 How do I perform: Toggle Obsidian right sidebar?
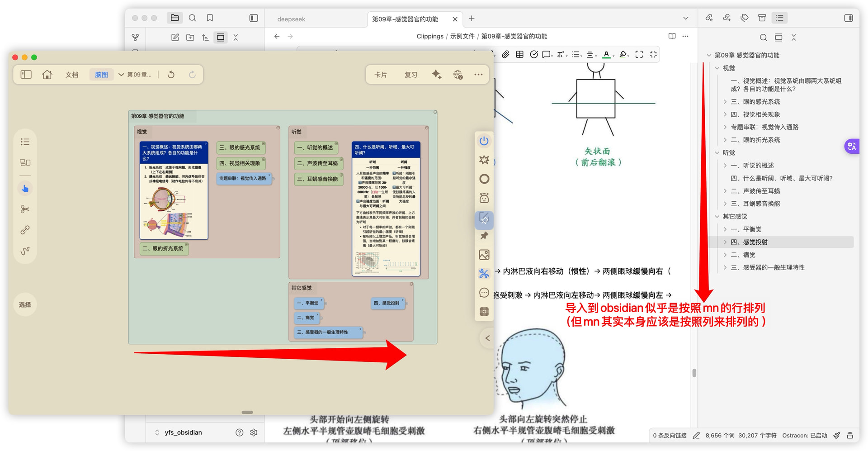(848, 18)
